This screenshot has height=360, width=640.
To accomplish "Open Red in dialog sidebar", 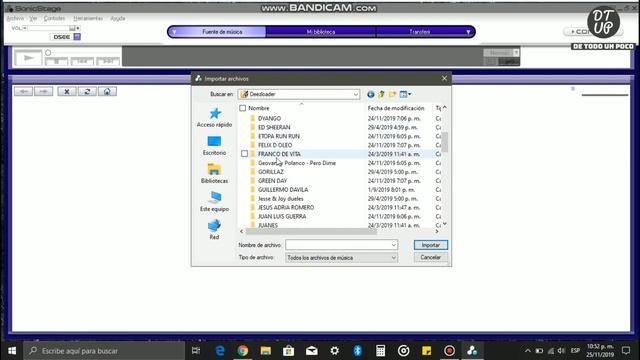I will pos(214,229).
